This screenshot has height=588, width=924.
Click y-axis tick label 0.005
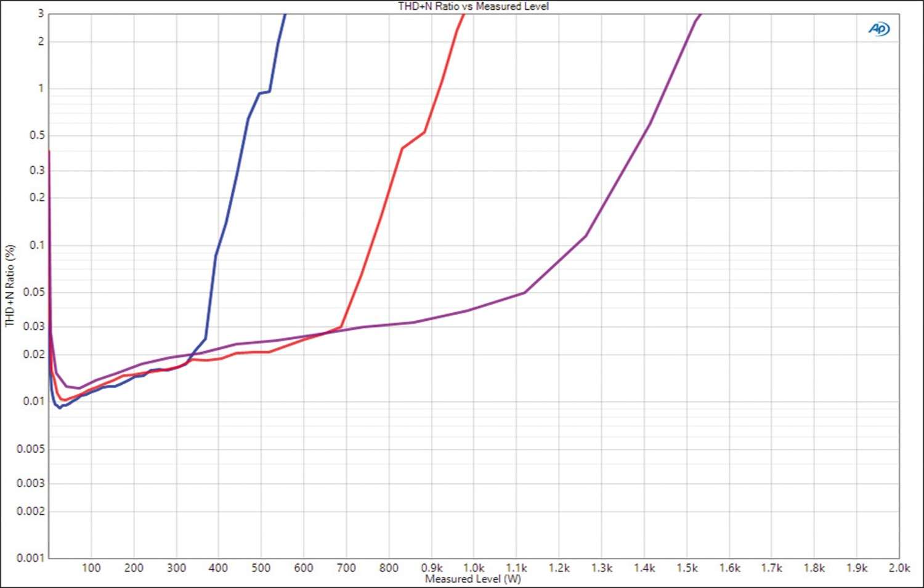(31, 448)
